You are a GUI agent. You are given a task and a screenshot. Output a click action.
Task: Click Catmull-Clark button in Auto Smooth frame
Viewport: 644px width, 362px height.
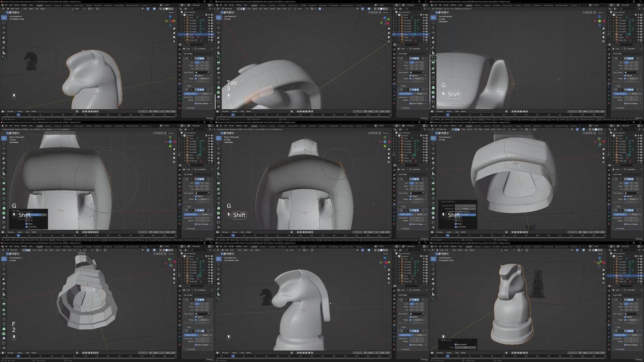pyautogui.click(x=620, y=335)
